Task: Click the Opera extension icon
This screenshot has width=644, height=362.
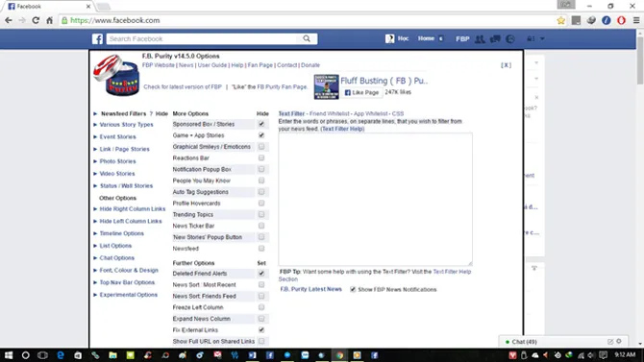Action: pyautogui.click(x=621, y=20)
